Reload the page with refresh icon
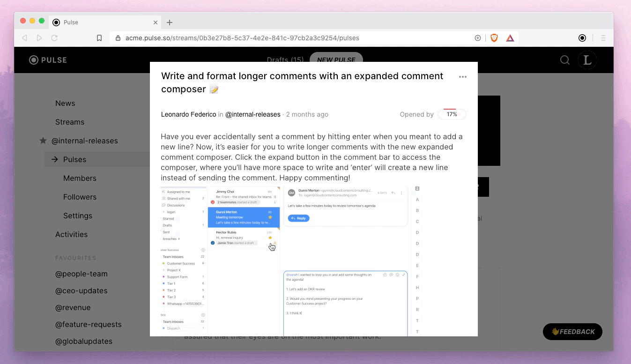Screen dimensions: 631x364 pyautogui.click(x=54, y=38)
